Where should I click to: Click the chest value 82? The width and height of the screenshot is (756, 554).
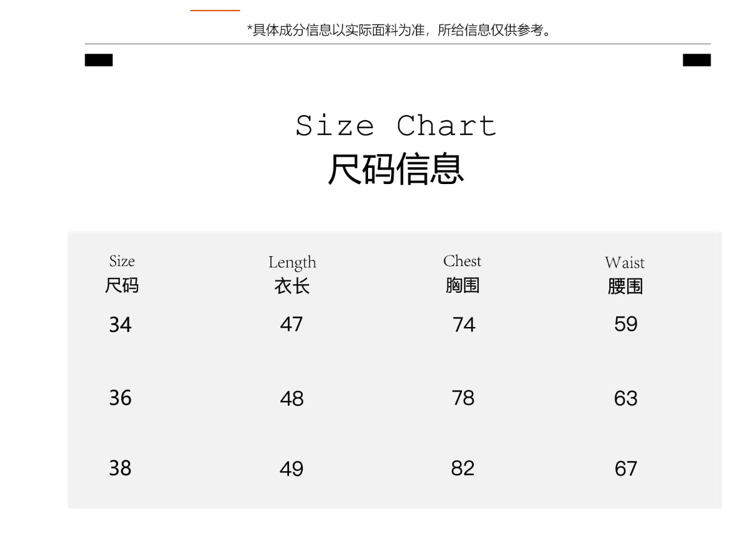tap(463, 468)
